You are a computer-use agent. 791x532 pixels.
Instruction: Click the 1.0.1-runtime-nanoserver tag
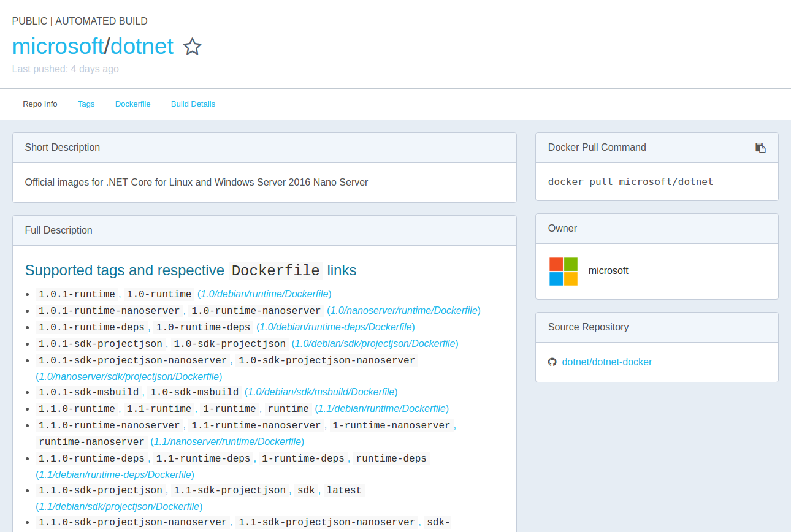(x=109, y=310)
